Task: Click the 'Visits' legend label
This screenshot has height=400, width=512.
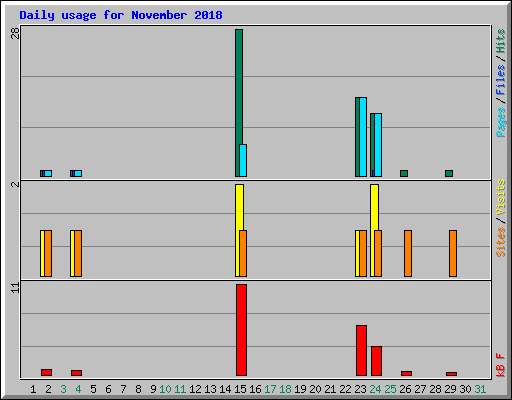Action: 501,197
